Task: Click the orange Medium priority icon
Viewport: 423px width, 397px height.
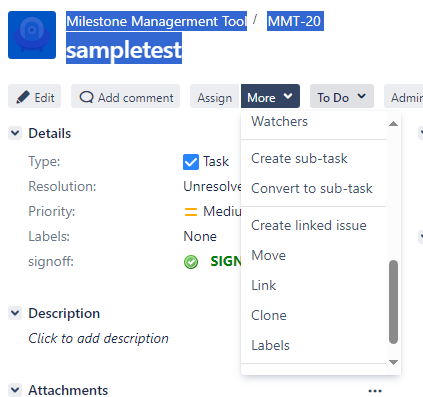Action: click(191, 212)
